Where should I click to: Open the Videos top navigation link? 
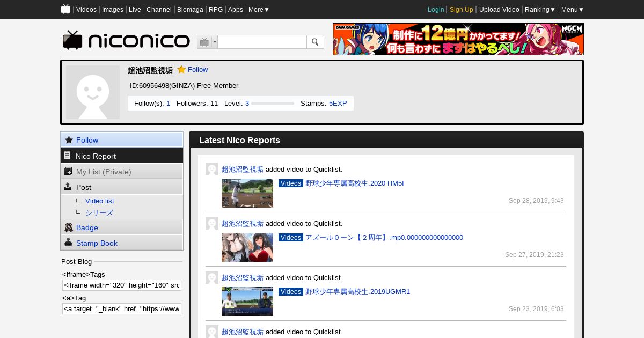point(86,10)
